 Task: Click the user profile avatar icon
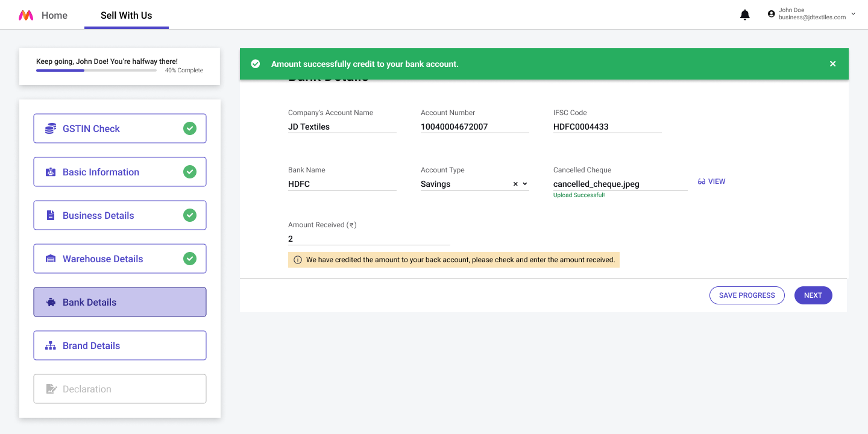(772, 14)
